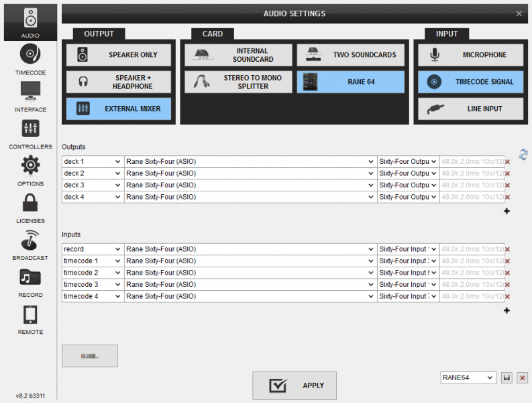The width and height of the screenshot is (532, 403).
Task: Open the deck 3 source dropdown
Action: click(93, 185)
